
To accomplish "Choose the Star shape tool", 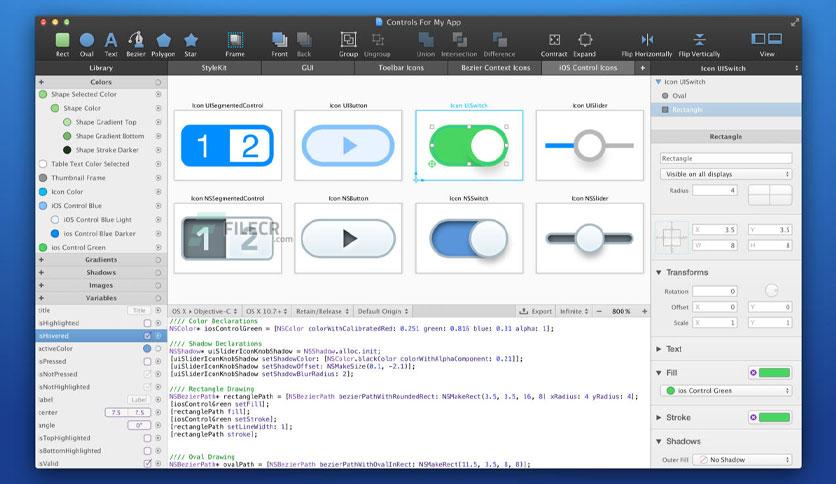I will click(x=190, y=44).
